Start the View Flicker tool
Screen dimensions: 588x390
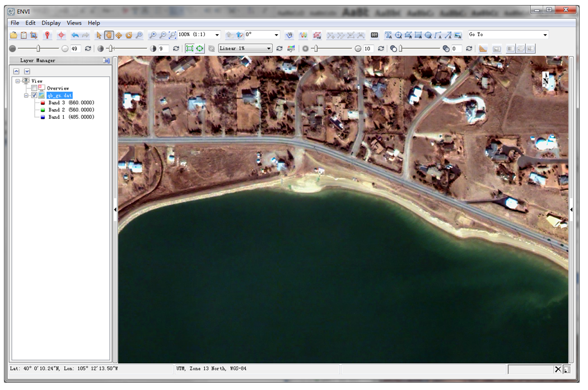[x=520, y=49]
